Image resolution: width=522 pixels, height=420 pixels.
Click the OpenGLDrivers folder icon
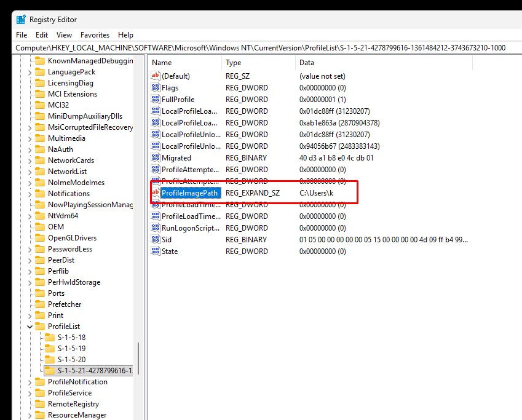click(40, 238)
